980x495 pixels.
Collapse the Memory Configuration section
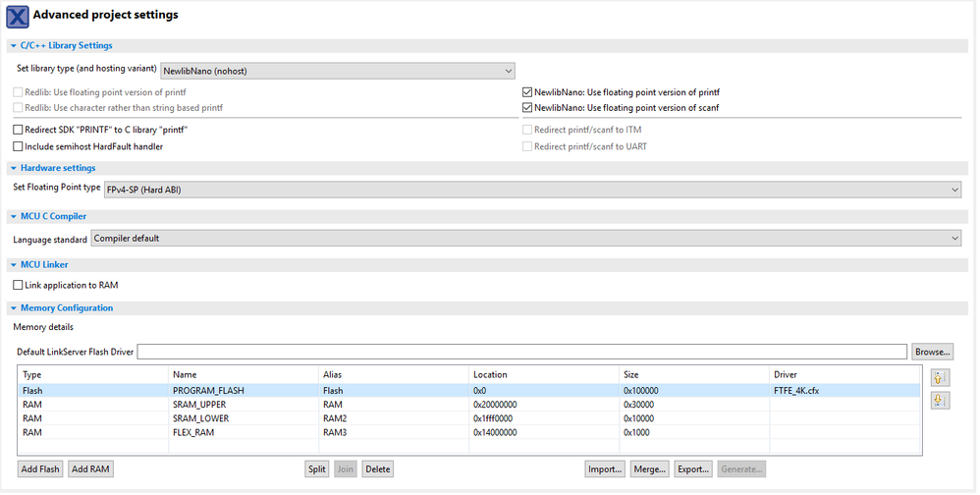click(x=13, y=308)
